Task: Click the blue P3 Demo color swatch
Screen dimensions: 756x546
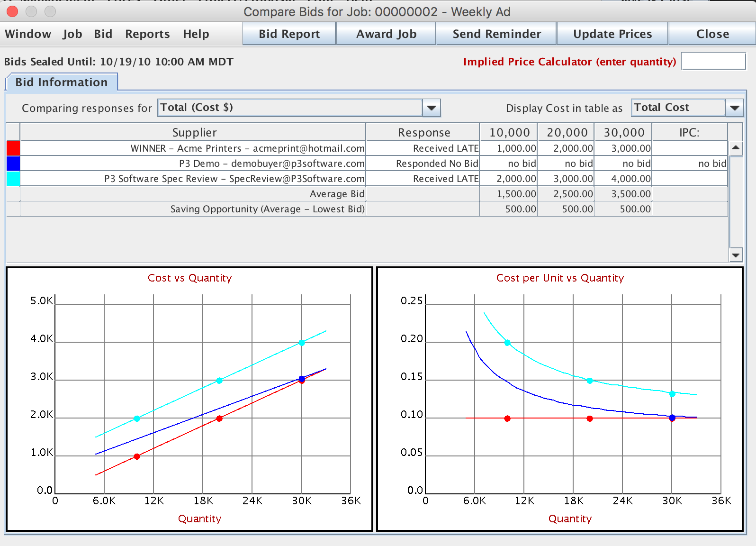Action: pos(13,164)
